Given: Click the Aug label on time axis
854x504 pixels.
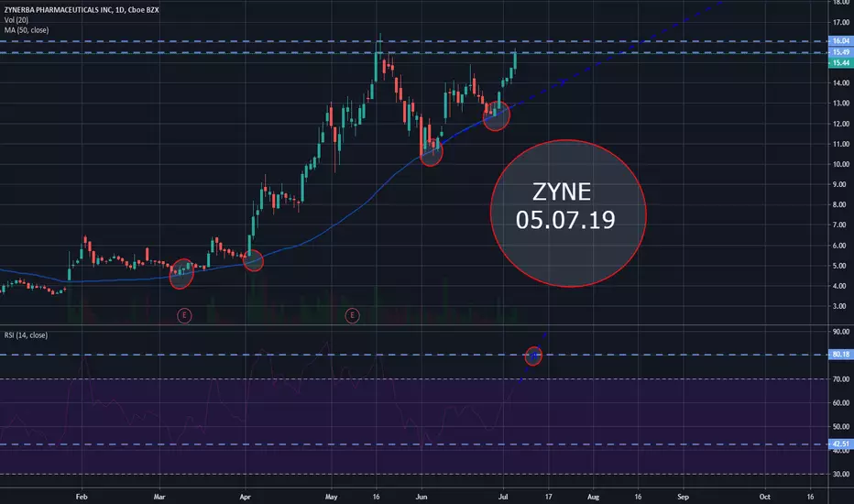Looking at the screenshot, I should coord(593,497).
